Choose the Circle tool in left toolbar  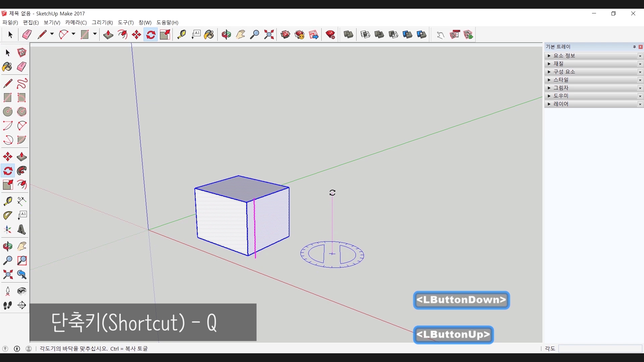tap(8, 112)
